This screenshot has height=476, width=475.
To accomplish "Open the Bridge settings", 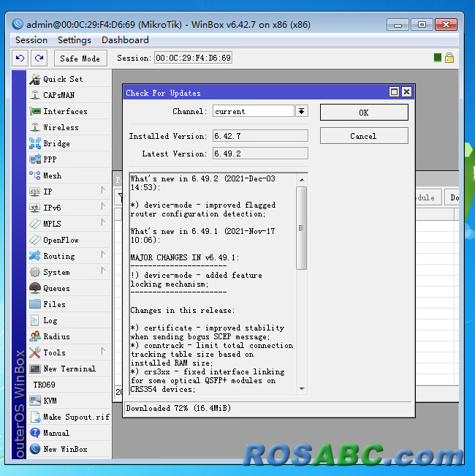I will [x=69, y=143].
